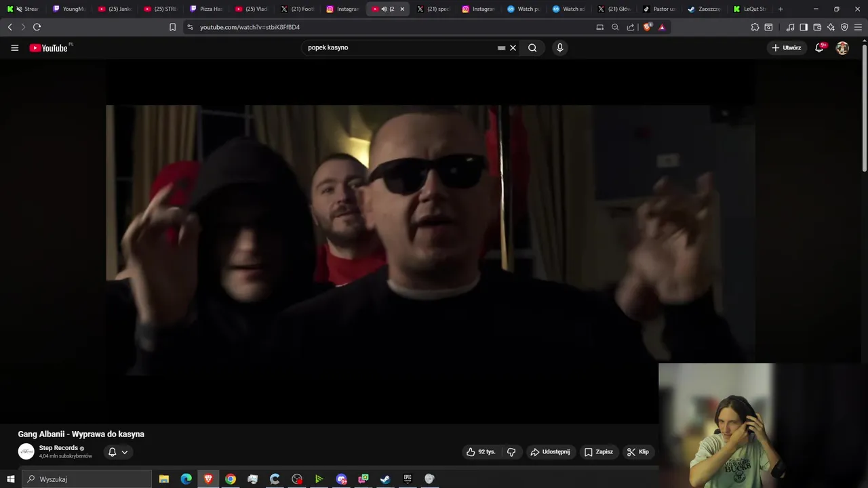Image resolution: width=868 pixels, height=488 pixels.
Task: Open Brave Rewards triangle icon
Action: tap(662, 27)
